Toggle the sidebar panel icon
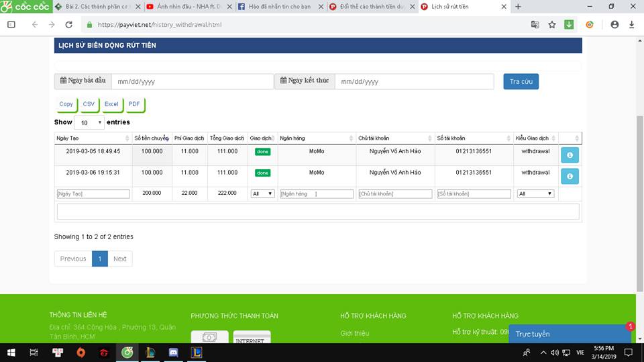644x362 pixels. pyautogui.click(x=11, y=25)
